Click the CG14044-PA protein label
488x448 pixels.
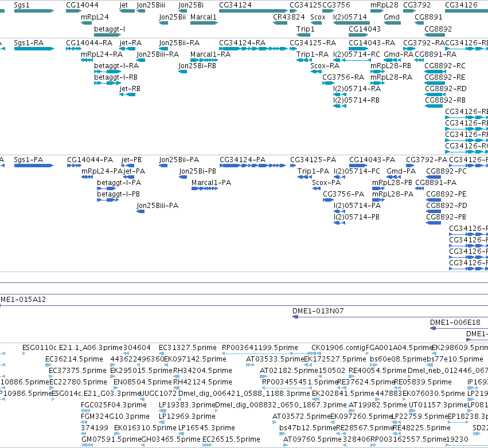[x=90, y=160]
